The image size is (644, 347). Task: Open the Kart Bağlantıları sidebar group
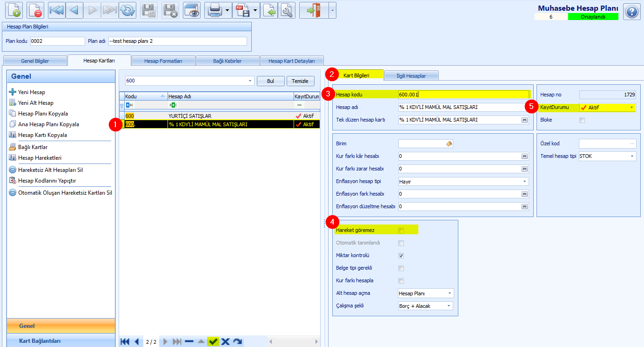point(61,341)
